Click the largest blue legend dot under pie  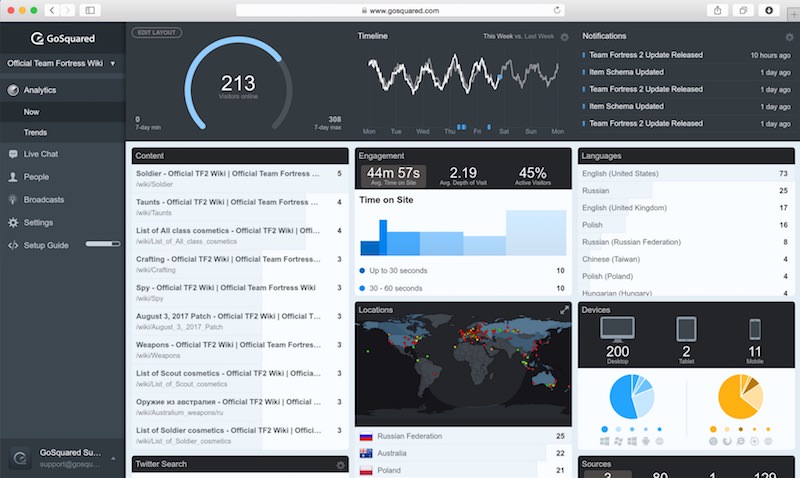point(605,429)
